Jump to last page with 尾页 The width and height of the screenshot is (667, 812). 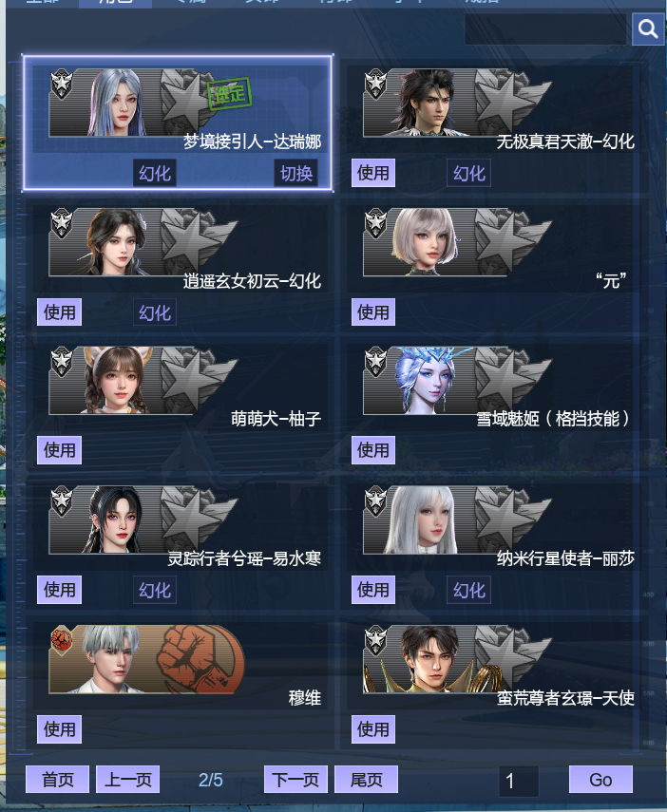click(367, 780)
